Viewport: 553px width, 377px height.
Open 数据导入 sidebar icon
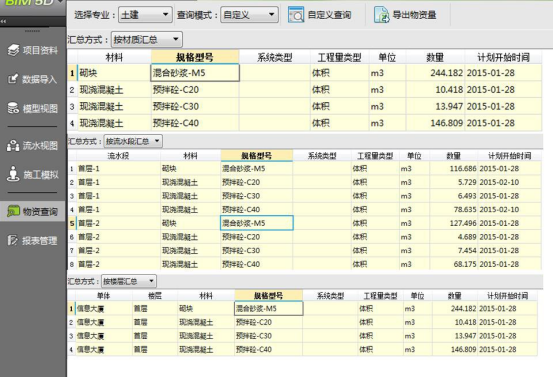coord(13,79)
